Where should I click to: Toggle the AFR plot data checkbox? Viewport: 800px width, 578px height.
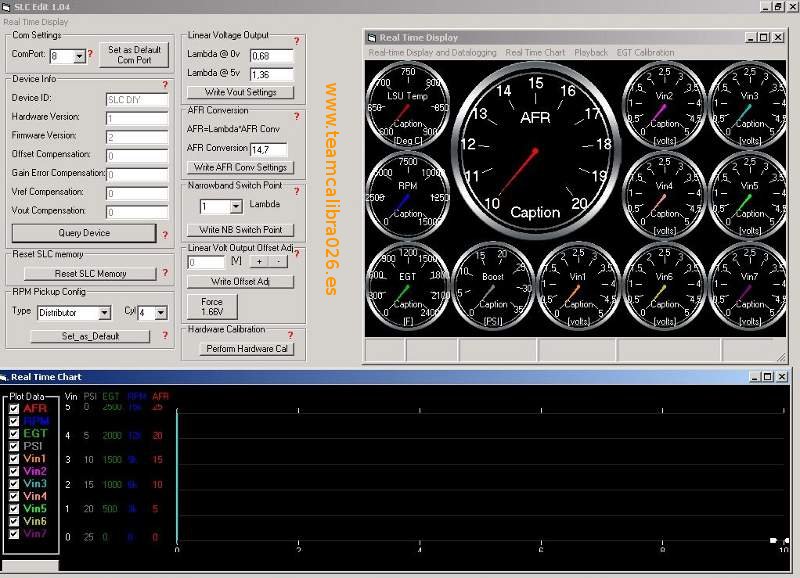pyautogui.click(x=14, y=409)
